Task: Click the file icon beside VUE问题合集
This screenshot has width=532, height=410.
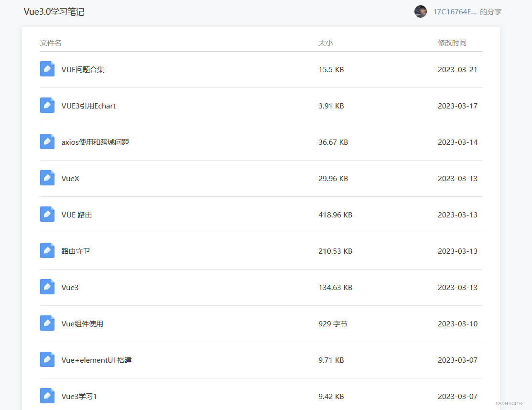Action: click(47, 69)
